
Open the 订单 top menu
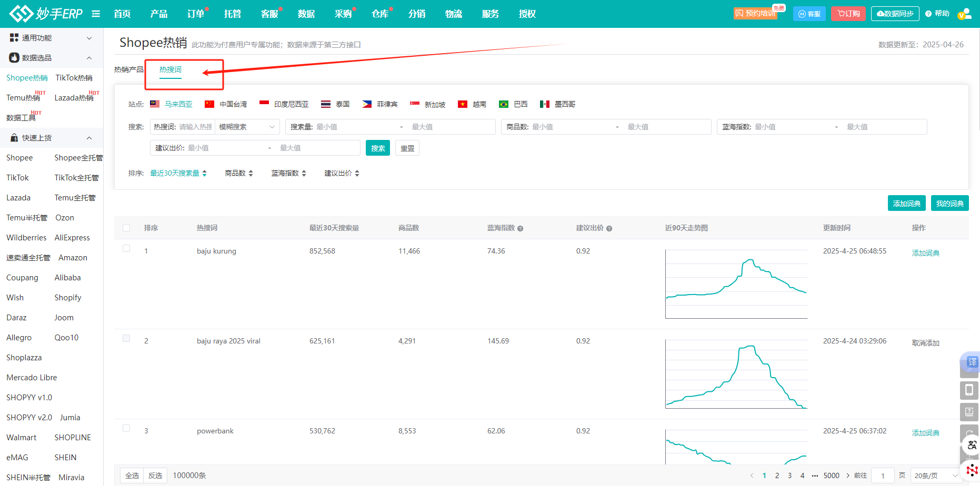(x=196, y=14)
